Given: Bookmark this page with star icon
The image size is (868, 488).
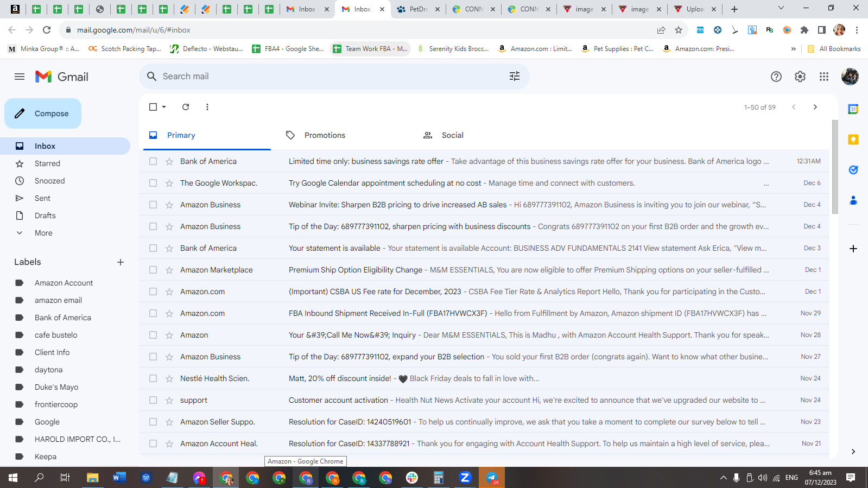Looking at the screenshot, I should pos(679,30).
